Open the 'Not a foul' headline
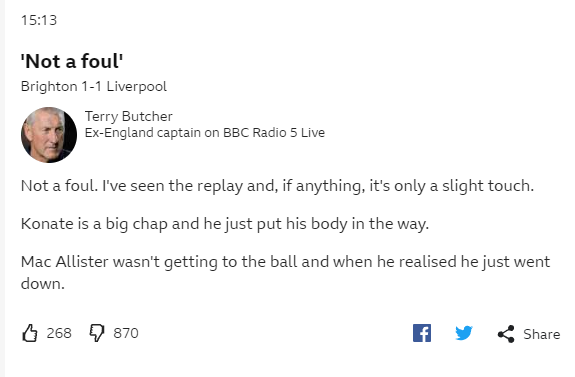Viewport: 575px width, 377px height. pyautogui.click(x=72, y=61)
